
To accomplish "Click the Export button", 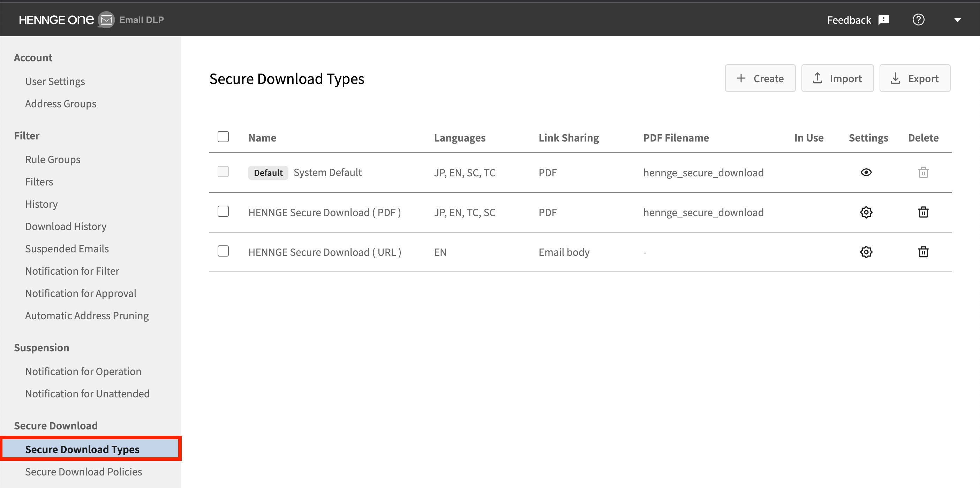I will point(914,78).
